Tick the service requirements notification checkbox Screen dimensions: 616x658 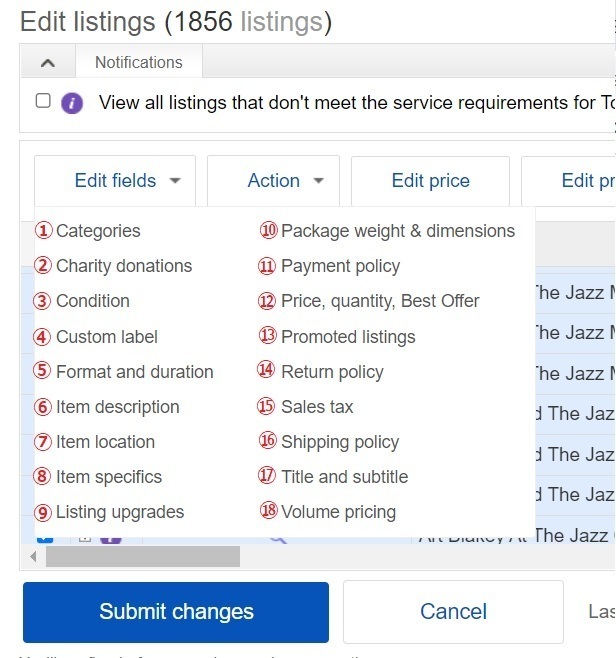42,101
